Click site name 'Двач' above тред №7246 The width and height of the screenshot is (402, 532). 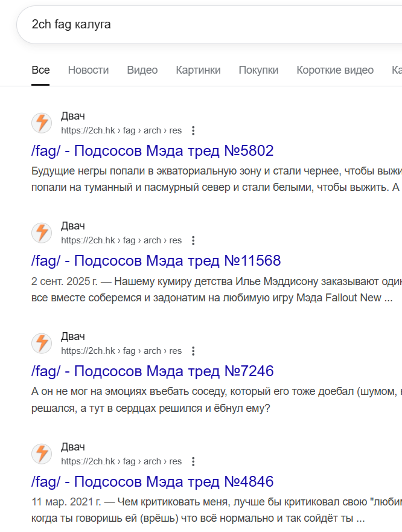73,336
